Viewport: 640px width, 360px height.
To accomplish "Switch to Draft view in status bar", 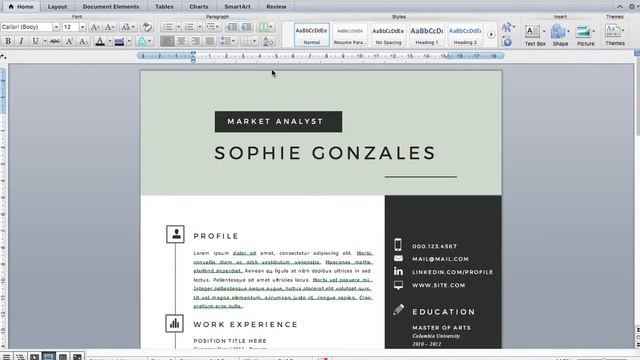I will (x=6, y=357).
